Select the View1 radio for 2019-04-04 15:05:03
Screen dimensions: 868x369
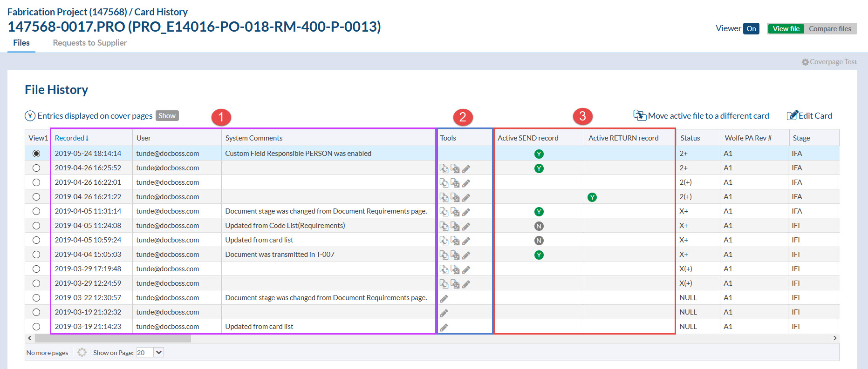click(36, 255)
